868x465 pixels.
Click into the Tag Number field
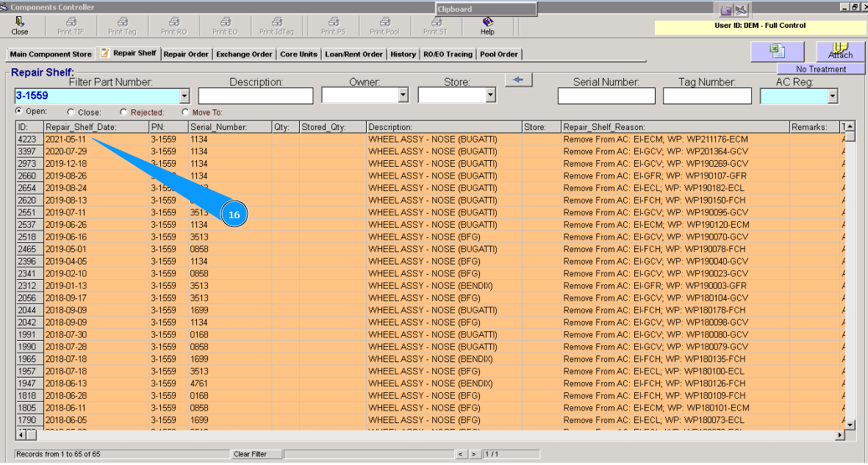coord(707,95)
